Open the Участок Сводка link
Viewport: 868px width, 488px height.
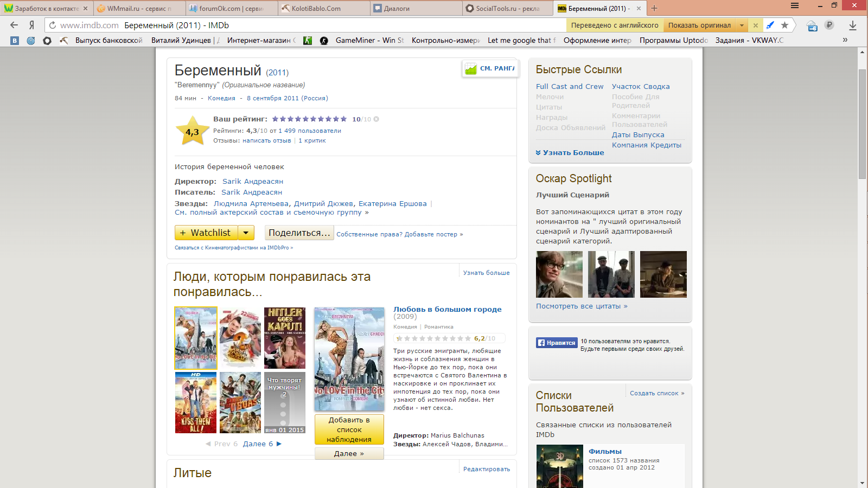[x=641, y=86]
